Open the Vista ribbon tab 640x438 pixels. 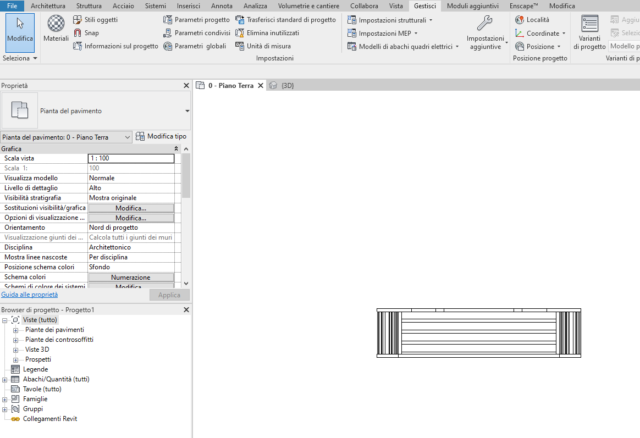coord(396,6)
